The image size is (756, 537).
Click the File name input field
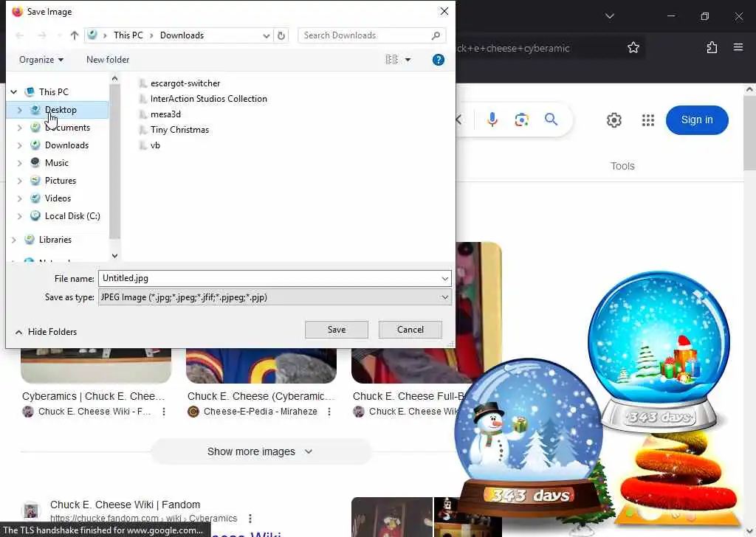click(x=269, y=278)
